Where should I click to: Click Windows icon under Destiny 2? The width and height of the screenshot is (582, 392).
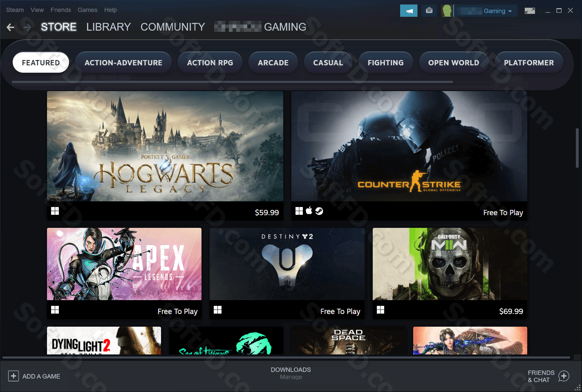click(x=218, y=310)
